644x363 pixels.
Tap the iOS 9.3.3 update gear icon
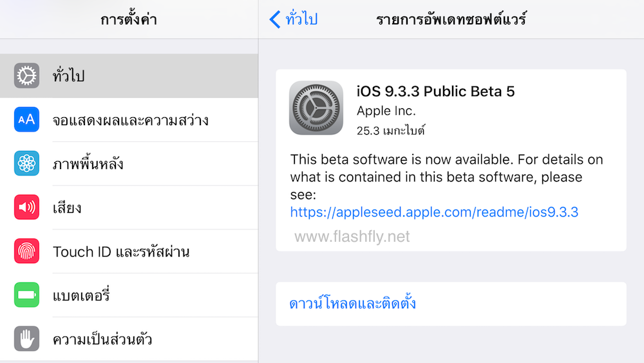point(316,108)
